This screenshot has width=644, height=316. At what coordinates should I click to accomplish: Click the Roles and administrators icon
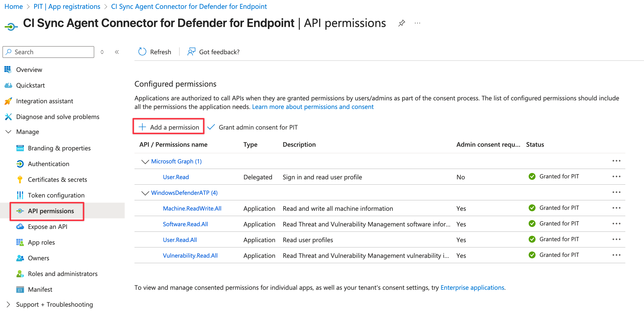click(x=20, y=274)
